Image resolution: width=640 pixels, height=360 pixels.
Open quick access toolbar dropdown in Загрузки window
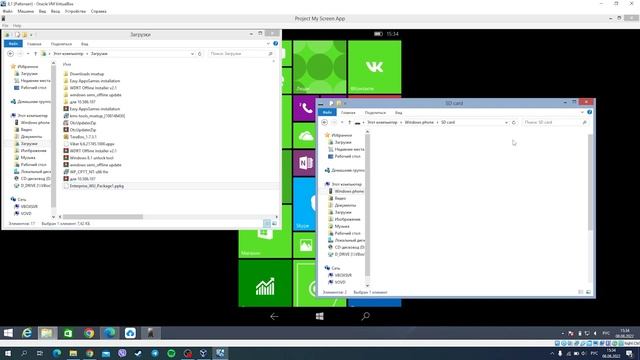click(x=31, y=35)
